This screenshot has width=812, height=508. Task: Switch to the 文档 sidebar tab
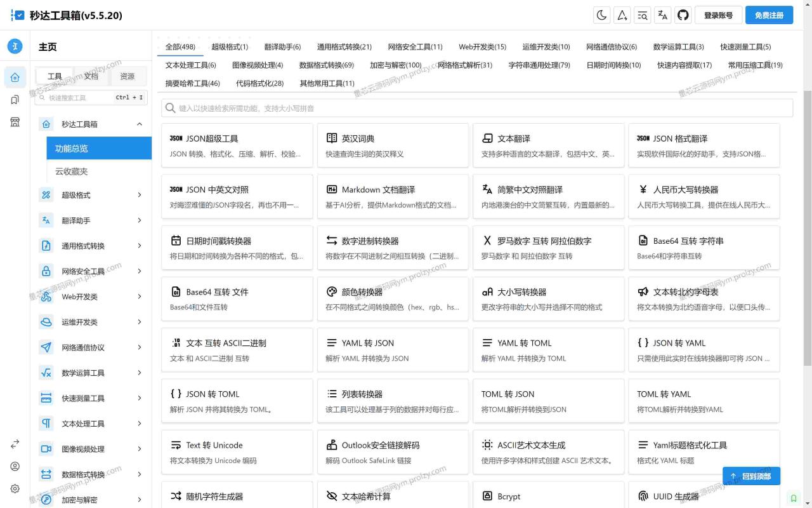click(x=91, y=76)
